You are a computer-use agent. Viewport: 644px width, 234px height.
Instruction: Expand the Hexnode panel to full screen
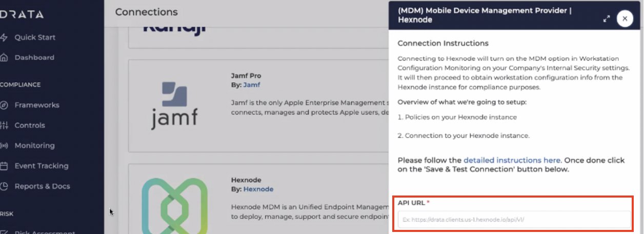click(x=607, y=19)
